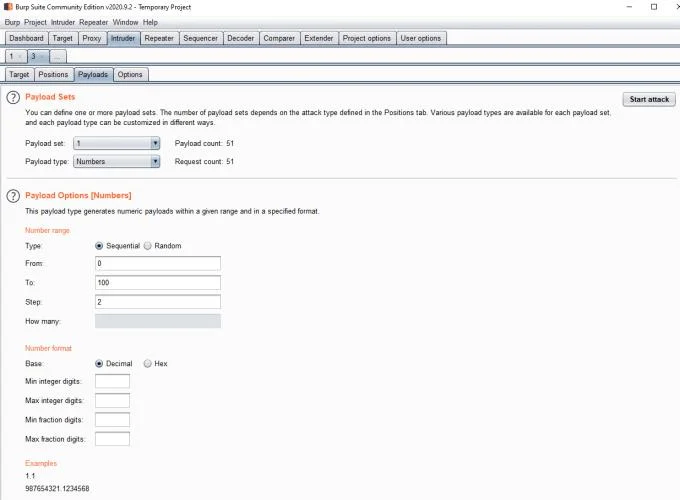Click the Payload count: 51 text

pos(204,143)
